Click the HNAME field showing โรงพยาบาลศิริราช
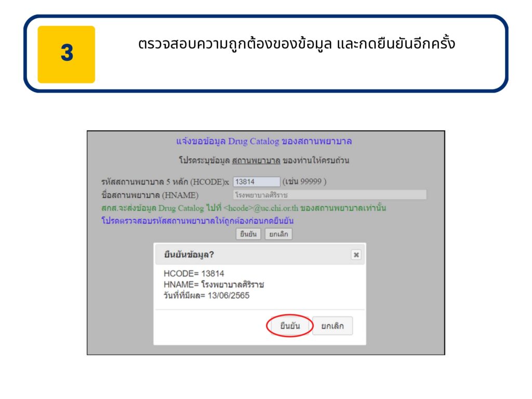 point(329,195)
